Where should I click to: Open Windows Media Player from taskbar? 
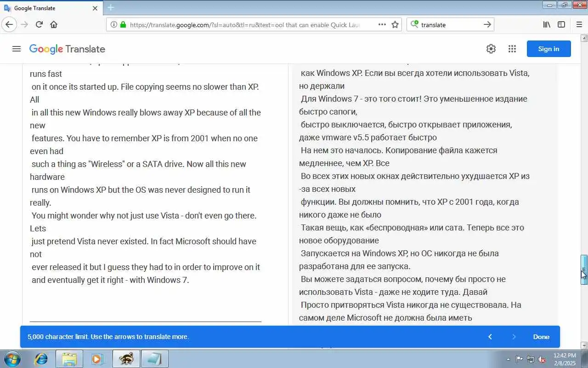pos(97,359)
